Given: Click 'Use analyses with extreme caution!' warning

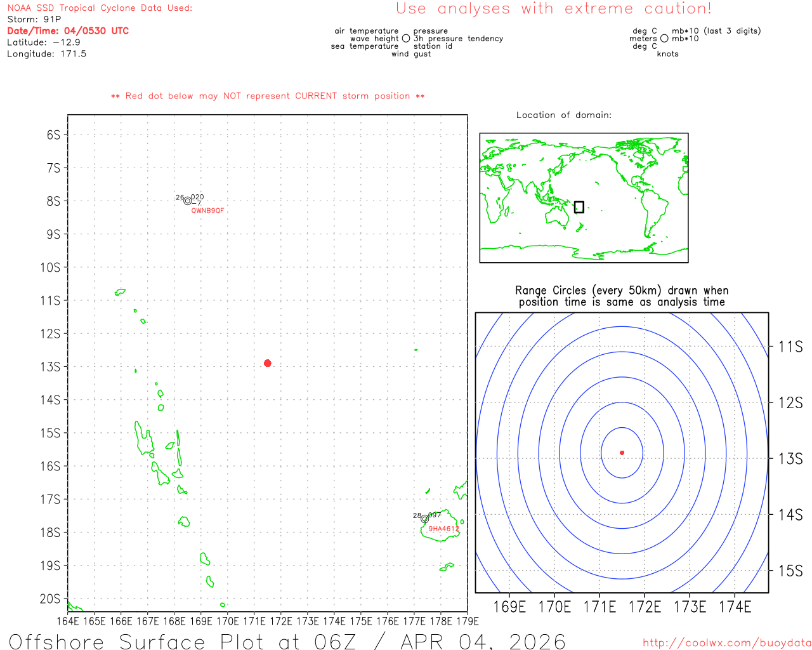Looking at the screenshot, I should click(554, 9).
